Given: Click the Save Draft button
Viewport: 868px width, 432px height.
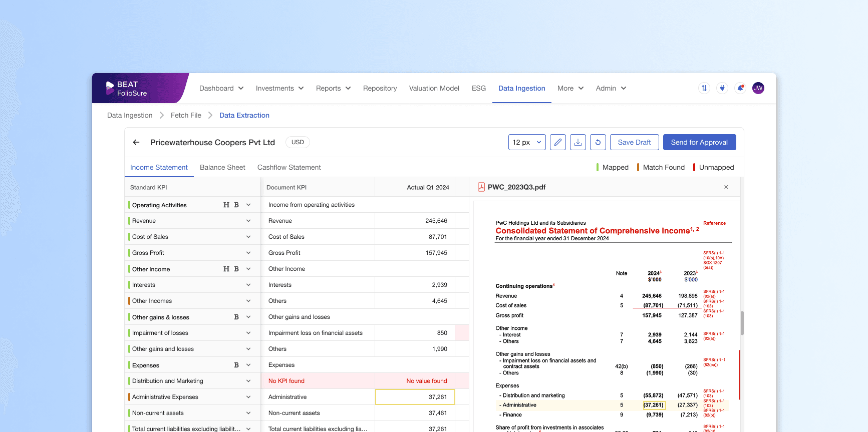Looking at the screenshot, I should pos(635,142).
